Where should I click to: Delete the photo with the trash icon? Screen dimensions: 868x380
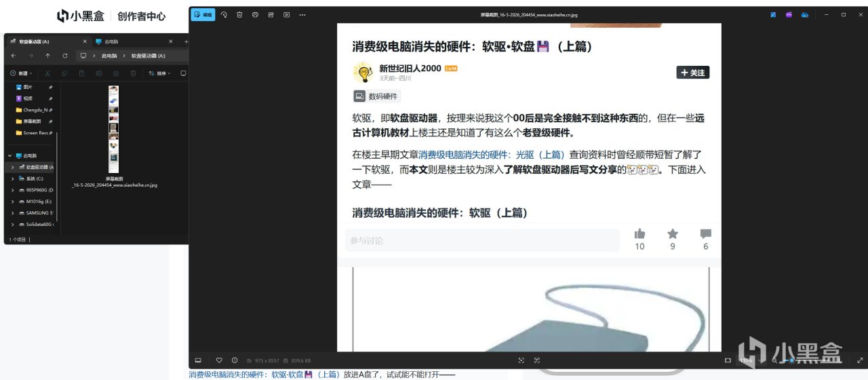pyautogui.click(x=239, y=14)
